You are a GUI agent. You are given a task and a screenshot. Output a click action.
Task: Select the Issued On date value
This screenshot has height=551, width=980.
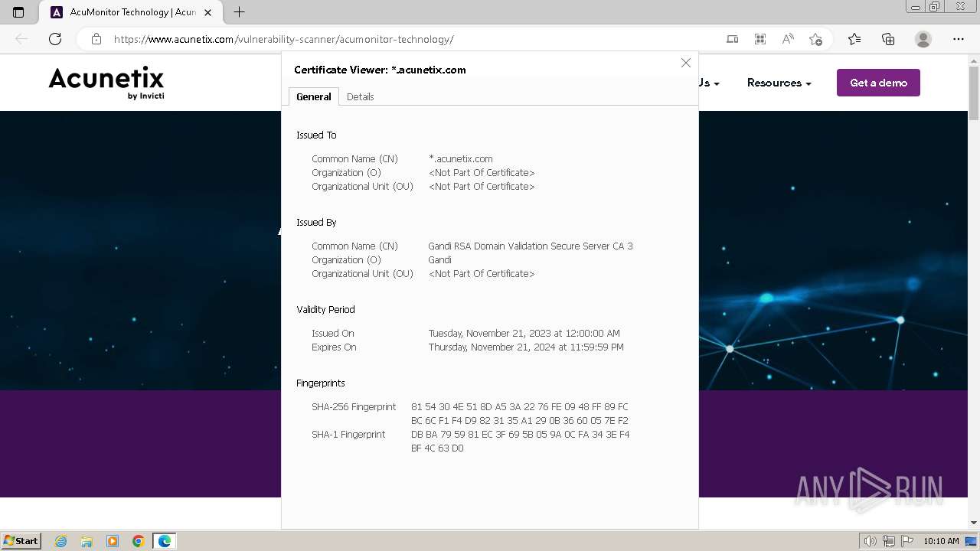(524, 334)
